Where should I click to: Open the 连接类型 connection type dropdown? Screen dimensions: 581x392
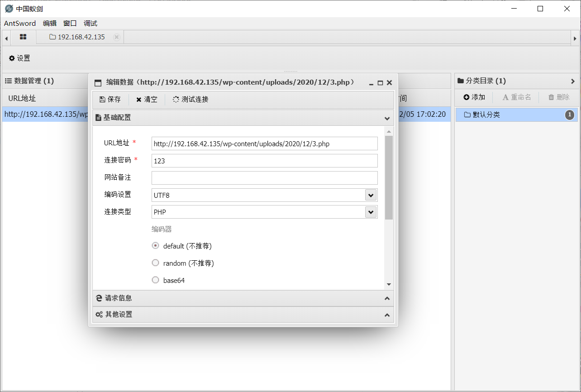(371, 212)
